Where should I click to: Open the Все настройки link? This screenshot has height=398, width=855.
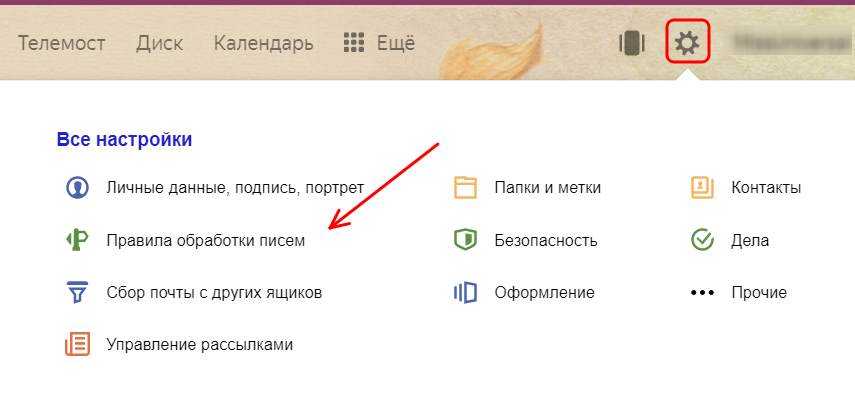coord(124,140)
